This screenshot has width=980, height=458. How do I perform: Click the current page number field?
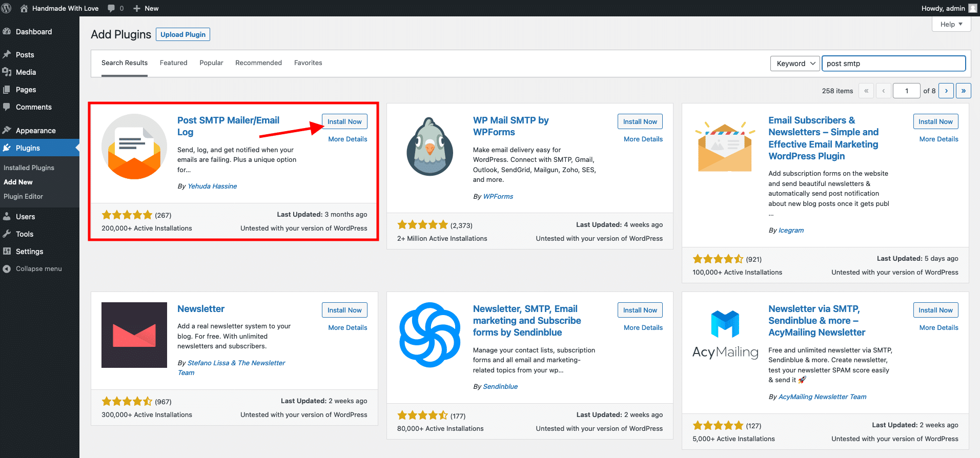click(907, 91)
